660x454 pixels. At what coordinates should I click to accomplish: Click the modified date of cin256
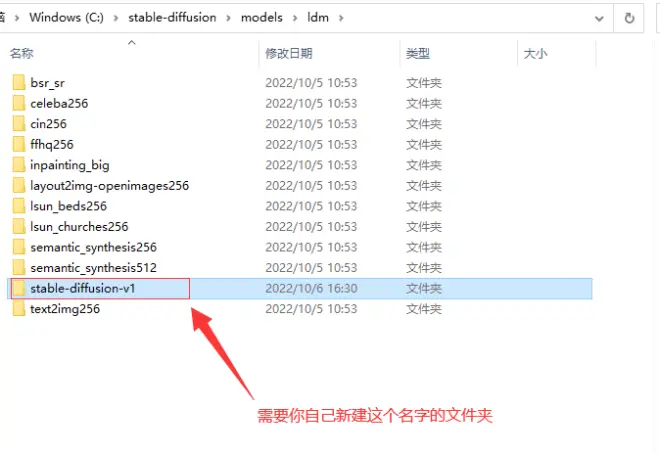[x=311, y=124]
